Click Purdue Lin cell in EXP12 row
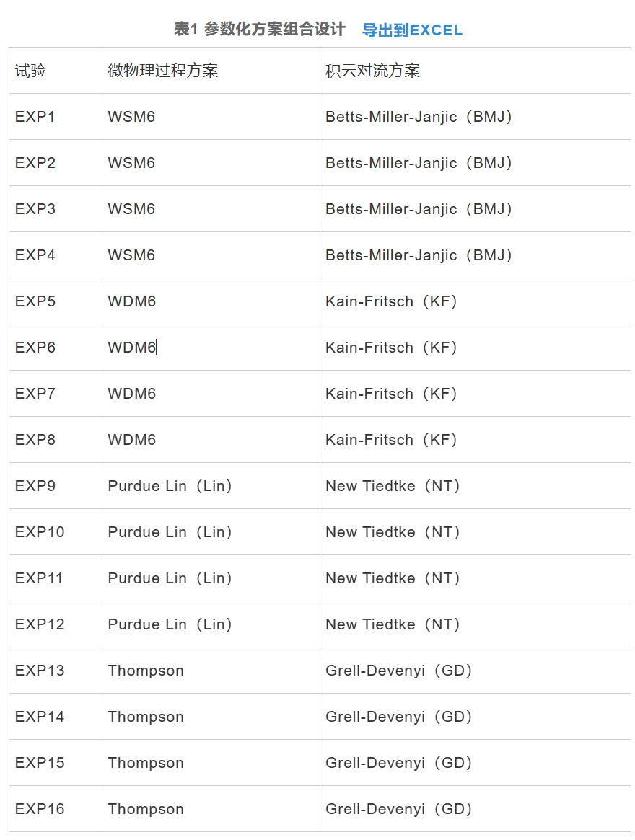Viewport: 635px width, 840px height. pyautogui.click(x=170, y=624)
